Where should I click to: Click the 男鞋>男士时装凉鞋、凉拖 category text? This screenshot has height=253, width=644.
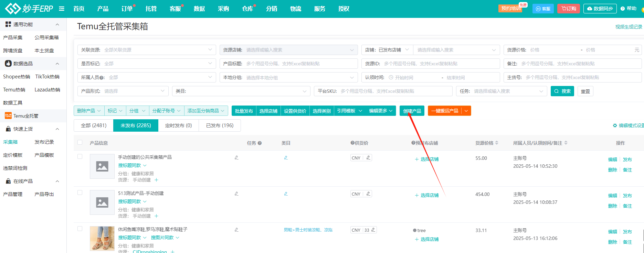pyautogui.click(x=308, y=230)
